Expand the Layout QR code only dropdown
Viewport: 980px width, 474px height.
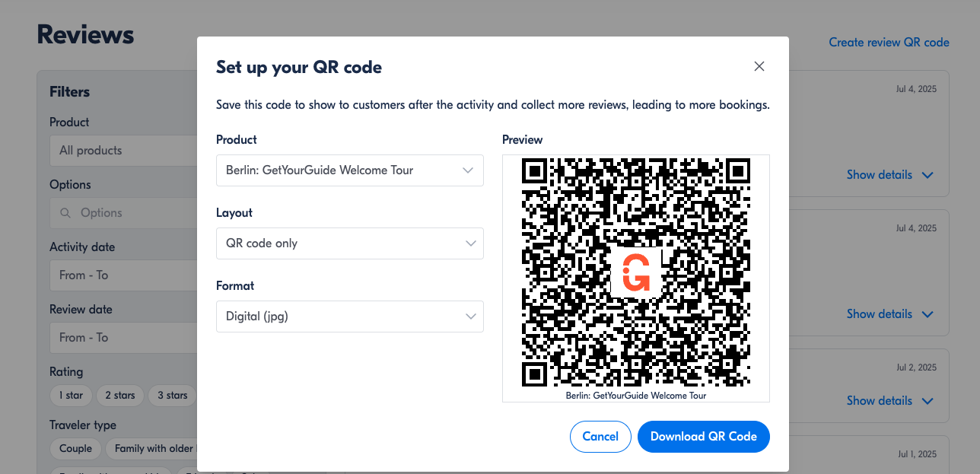350,243
